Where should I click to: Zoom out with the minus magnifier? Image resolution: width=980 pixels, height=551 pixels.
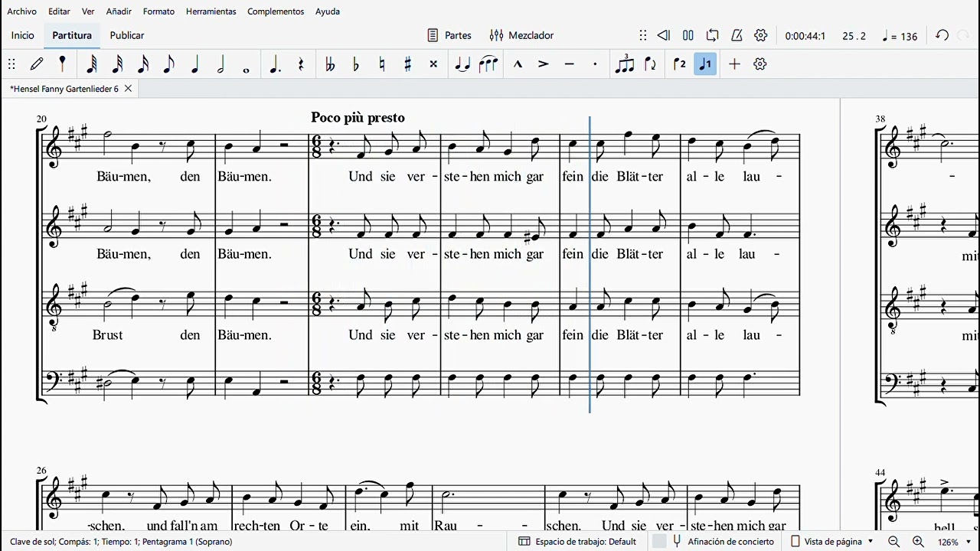[x=893, y=542]
